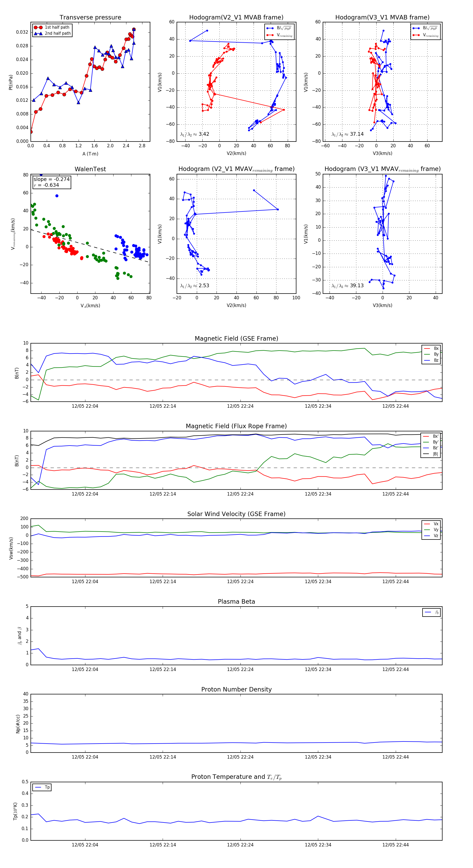Select the '2nd half path' legend entry
This screenshot has height=868, width=473.
point(52,33)
